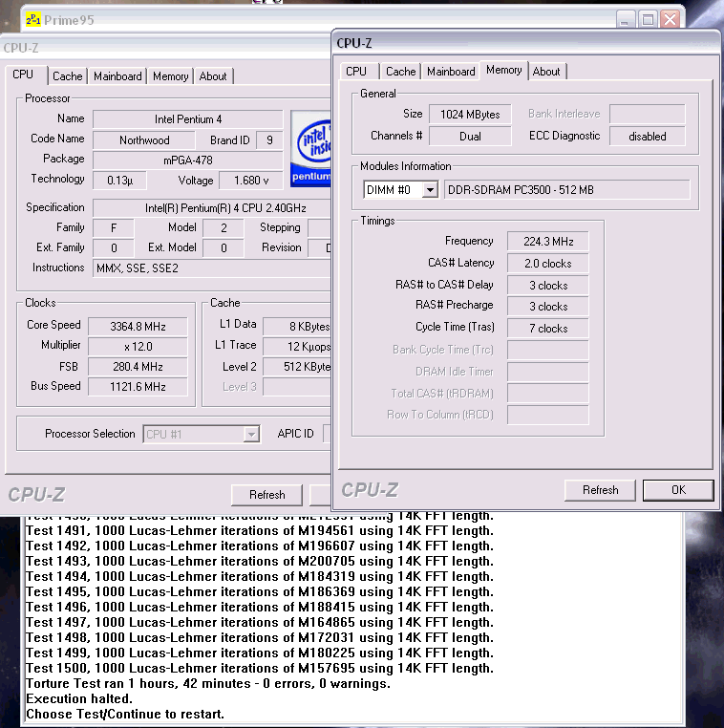This screenshot has height=728, width=724.
Task: Click the Channels # field showing Dual
Action: 470,136
